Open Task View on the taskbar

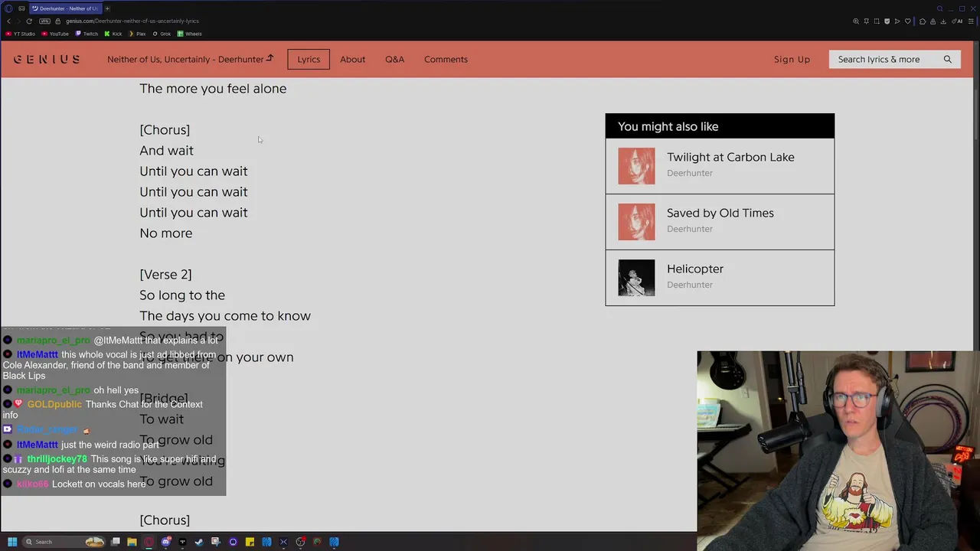click(116, 542)
